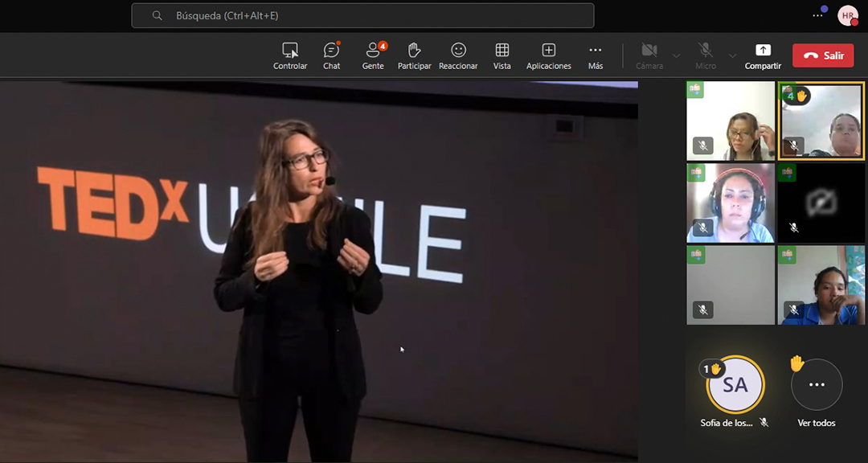Toggle the Cámara video button
The width and height of the screenshot is (868, 463).
pyautogui.click(x=649, y=56)
